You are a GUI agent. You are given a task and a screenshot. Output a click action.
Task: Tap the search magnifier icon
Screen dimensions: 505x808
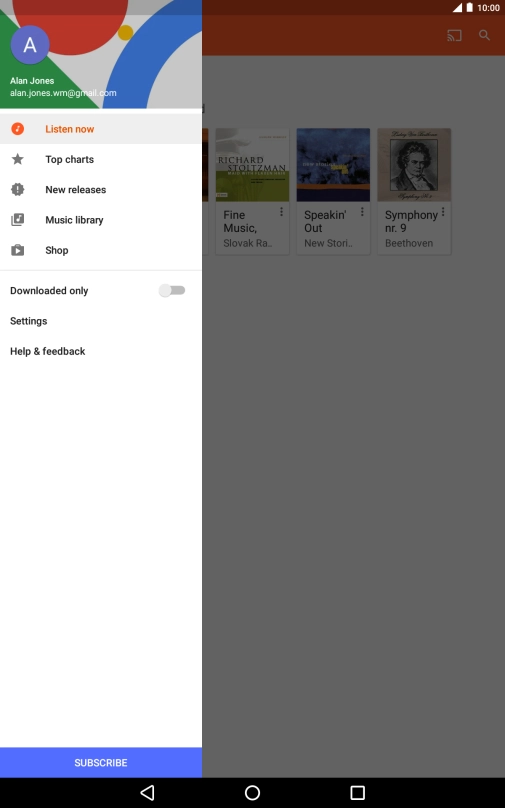click(x=484, y=35)
